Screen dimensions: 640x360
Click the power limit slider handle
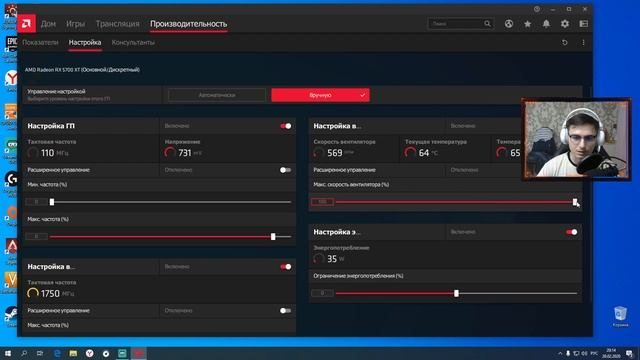[x=456, y=293]
